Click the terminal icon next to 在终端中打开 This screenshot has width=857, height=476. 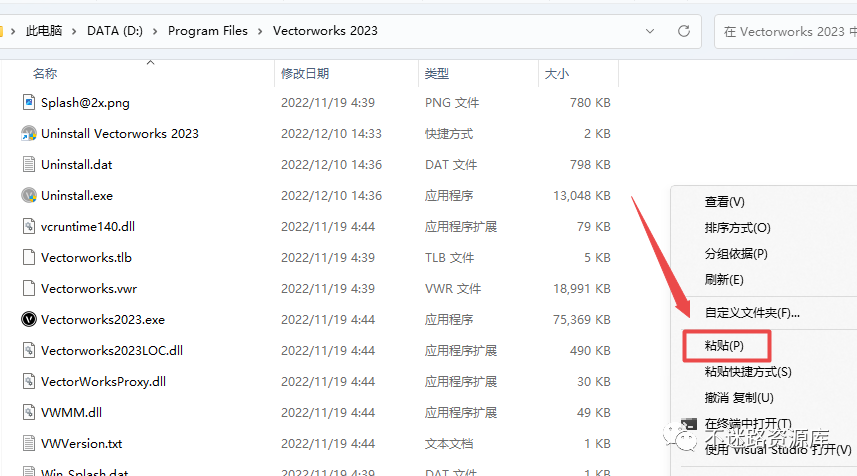point(689,424)
